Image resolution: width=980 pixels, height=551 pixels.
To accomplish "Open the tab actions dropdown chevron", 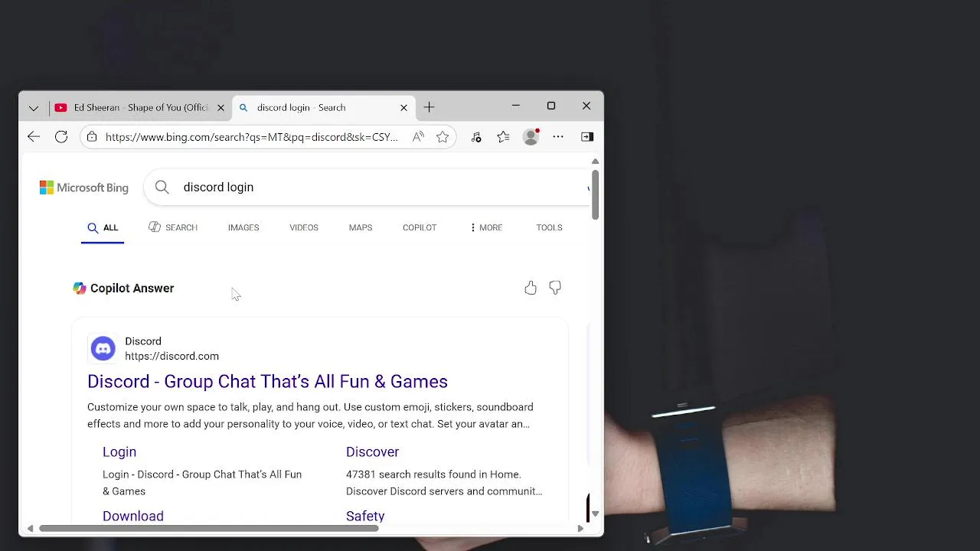I will click(34, 108).
